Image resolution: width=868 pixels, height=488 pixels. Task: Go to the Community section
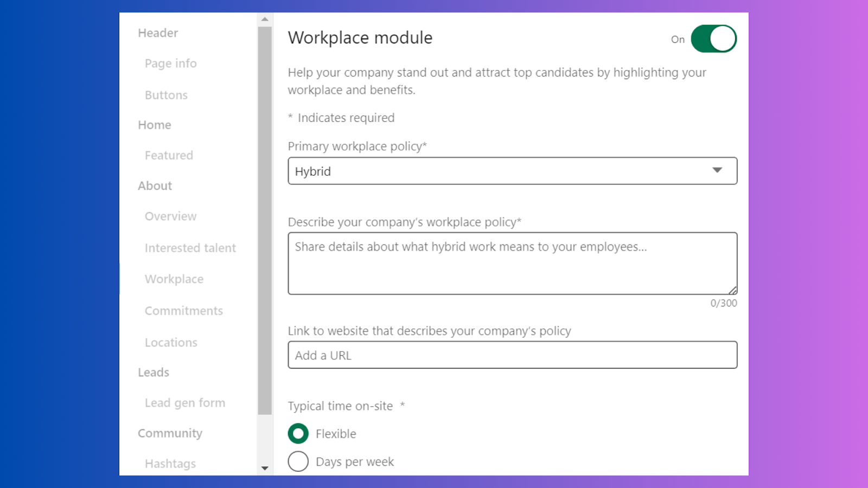point(170,433)
